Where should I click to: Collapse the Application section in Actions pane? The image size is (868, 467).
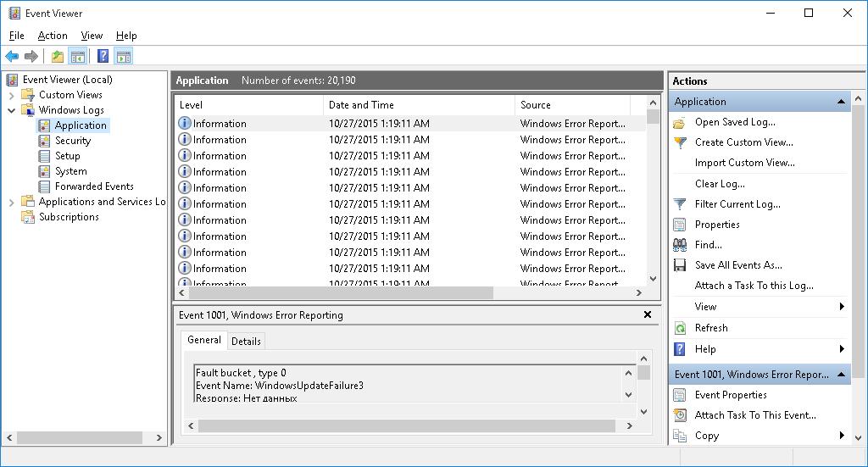pyautogui.click(x=841, y=102)
